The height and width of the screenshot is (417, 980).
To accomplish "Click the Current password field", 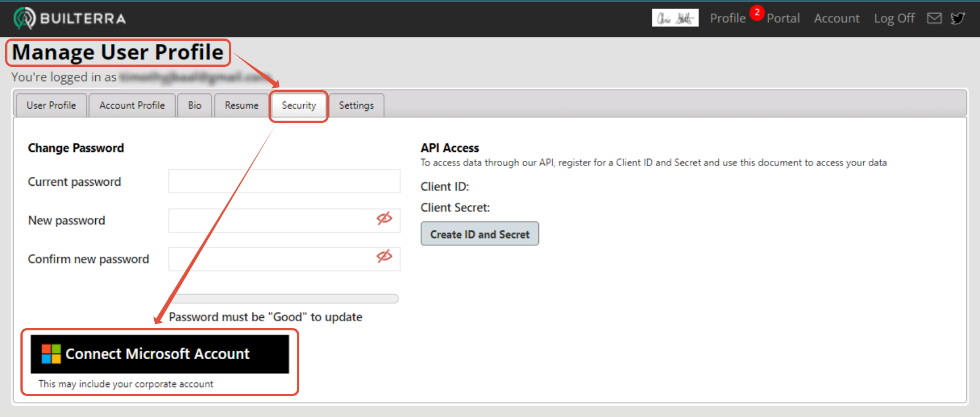I will 285,181.
